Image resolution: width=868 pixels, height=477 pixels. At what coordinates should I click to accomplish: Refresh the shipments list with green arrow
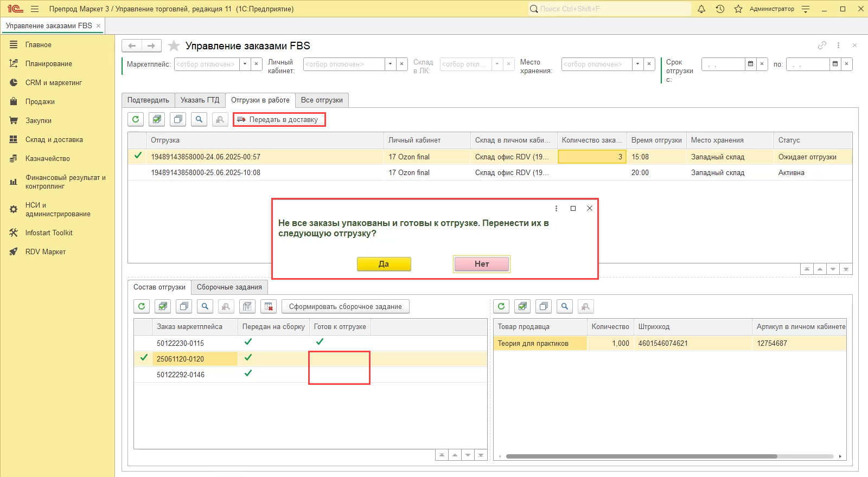coord(136,119)
